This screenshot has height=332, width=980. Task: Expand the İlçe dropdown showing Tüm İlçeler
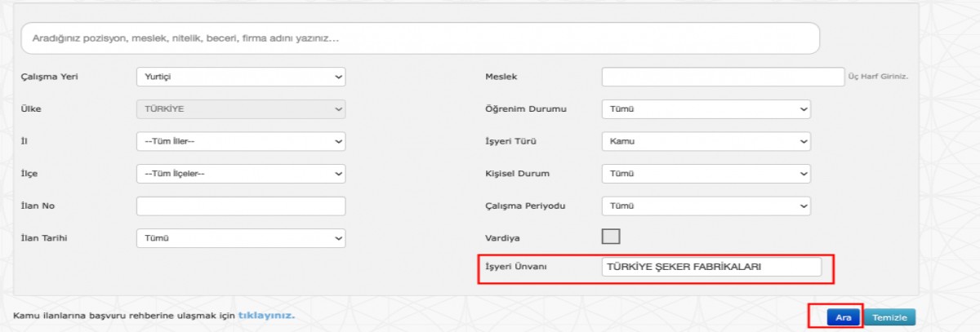pos(241,174)
